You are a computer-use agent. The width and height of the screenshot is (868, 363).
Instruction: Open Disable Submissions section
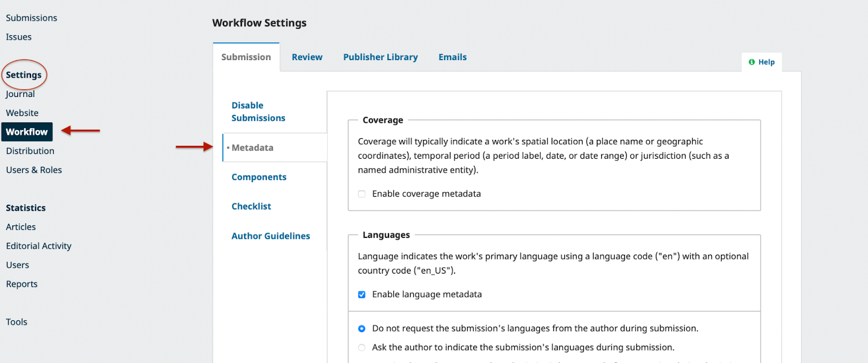(x=258, y=112)
